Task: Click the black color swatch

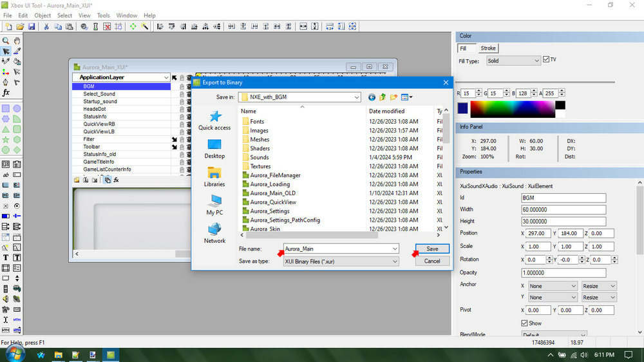Action: pos(560,105)
